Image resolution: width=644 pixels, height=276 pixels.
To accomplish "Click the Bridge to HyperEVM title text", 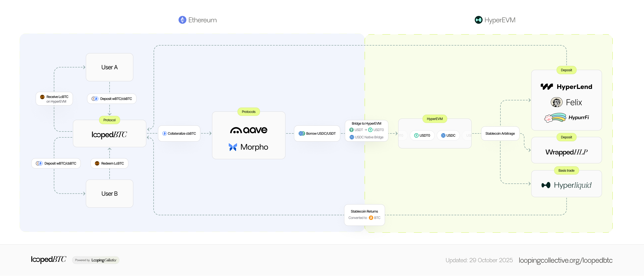I will point(366,124).
